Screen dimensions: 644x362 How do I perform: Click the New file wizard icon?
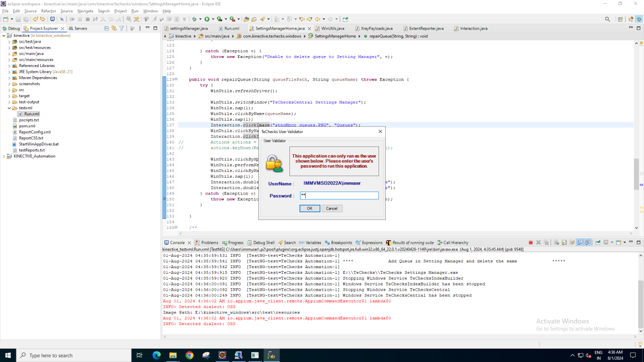tap(6, 19)
